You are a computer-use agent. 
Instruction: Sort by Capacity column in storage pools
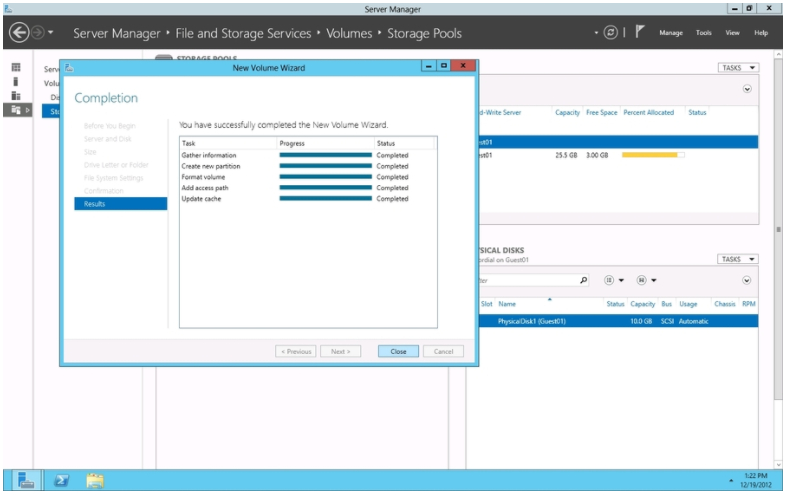(x=567, y=112)
